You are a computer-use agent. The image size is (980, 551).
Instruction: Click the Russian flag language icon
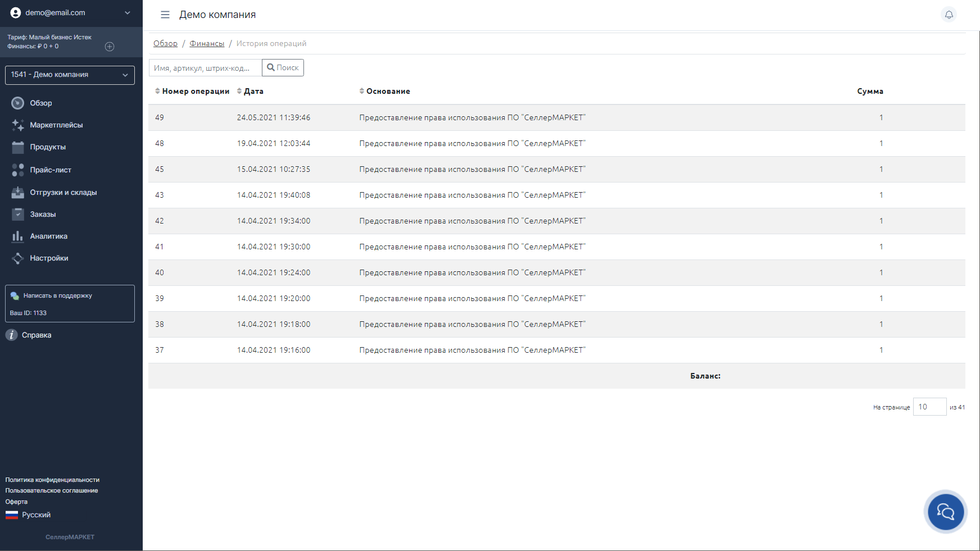[12, 515]
